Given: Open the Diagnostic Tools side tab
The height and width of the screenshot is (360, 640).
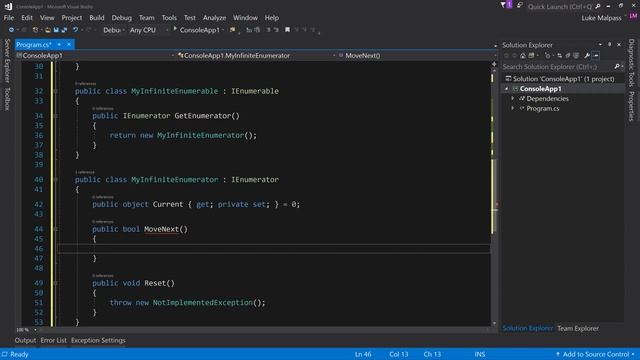Looking at the screenshot, I should pos(631,63).
